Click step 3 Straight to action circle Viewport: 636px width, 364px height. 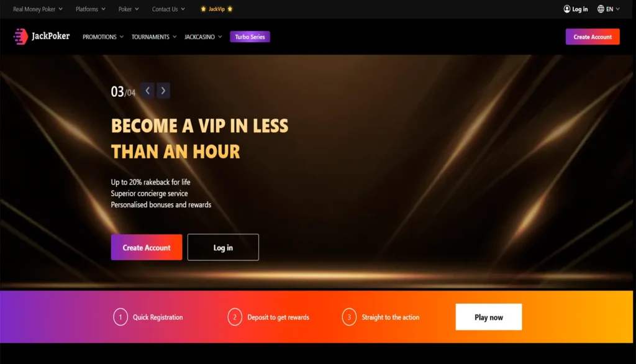(x=349, y=317)
